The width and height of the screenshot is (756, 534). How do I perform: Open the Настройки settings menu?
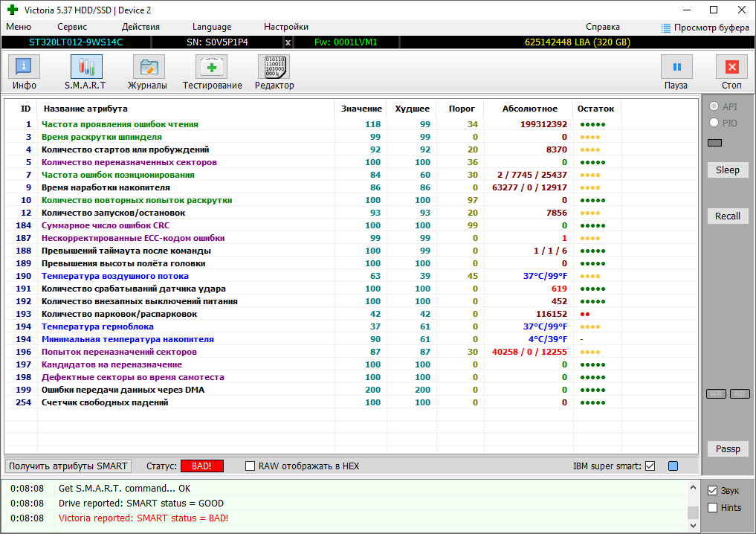(x=286, y=27)
